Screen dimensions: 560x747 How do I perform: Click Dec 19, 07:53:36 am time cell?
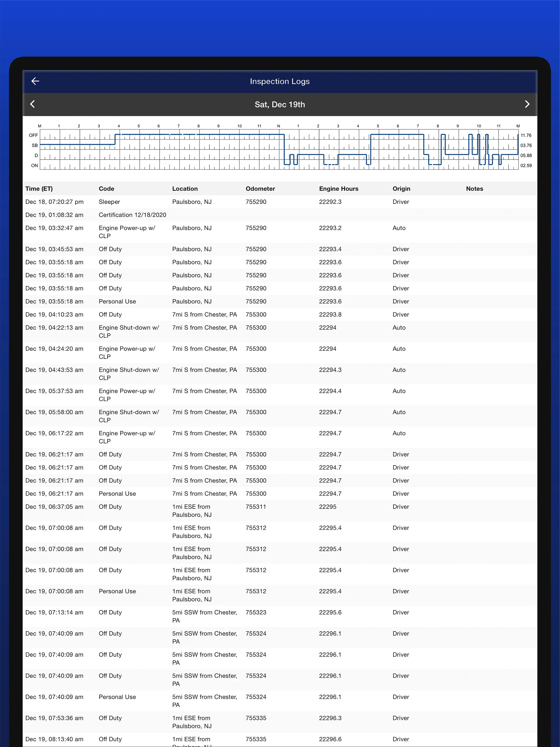pyautogui.click(x=54, y=718)
